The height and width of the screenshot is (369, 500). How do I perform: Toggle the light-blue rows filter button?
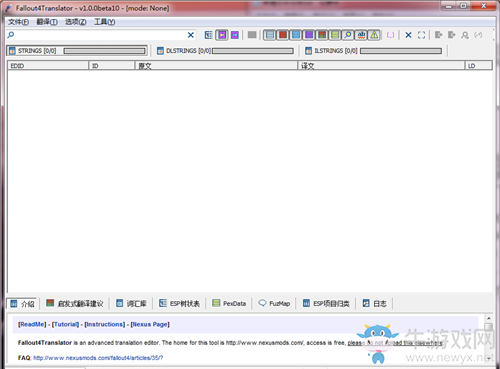[270, 35]
